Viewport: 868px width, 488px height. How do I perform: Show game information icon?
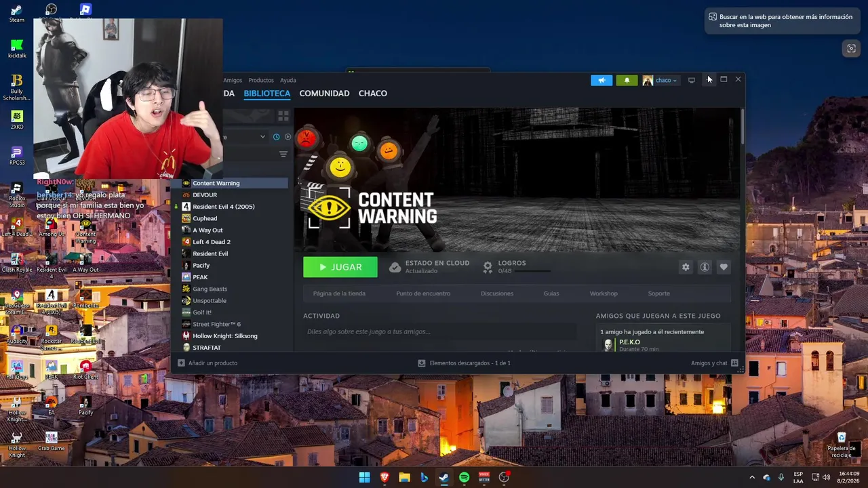pos(705,267)
